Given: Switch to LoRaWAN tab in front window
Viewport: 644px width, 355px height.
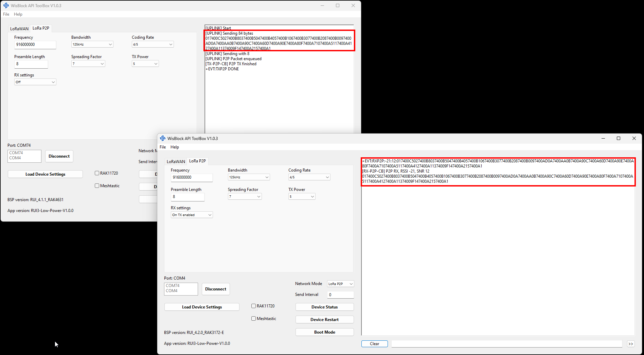Looking at the screenshot, I should [x=176, y=161].
